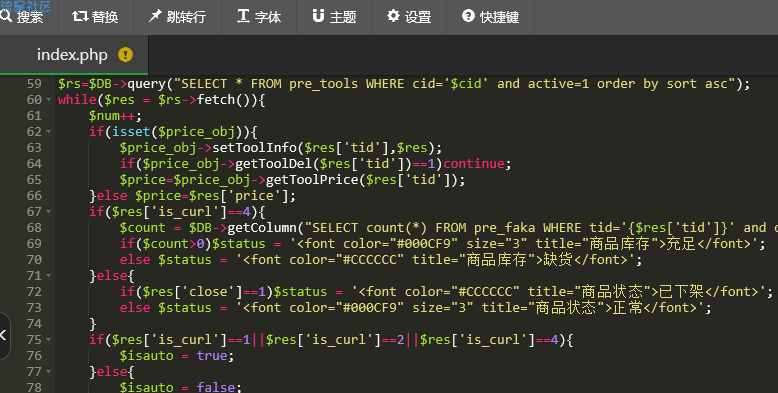778x393 pixels.
Task: Click the search magnifier icon
Action: point(5,16)
